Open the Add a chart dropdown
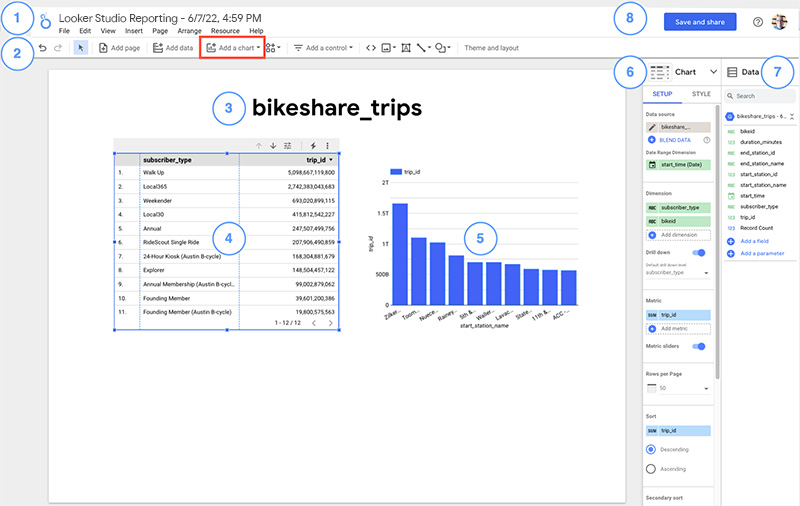800x506 pixels. coord(233,47)
